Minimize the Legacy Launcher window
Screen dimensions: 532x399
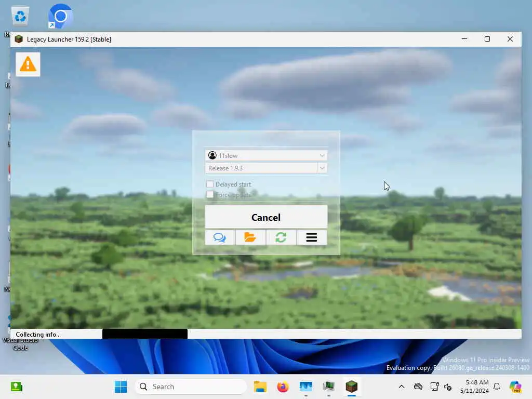pos(464,39)
